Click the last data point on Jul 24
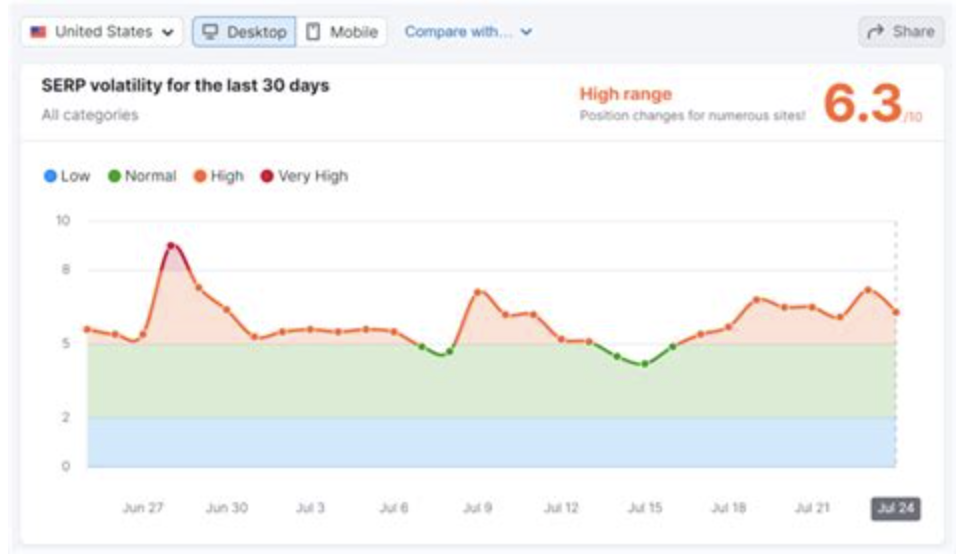This screenshot has height=556, width=972. [896, 312]
